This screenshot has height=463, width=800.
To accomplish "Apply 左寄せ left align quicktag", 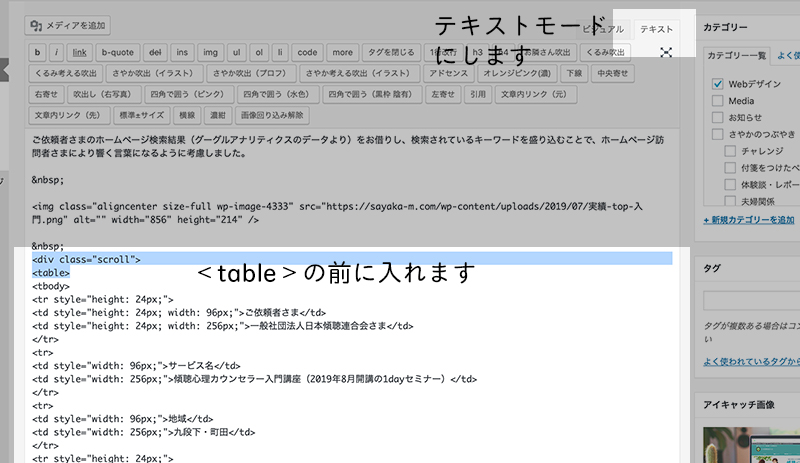I will click(x=443, y=94).
